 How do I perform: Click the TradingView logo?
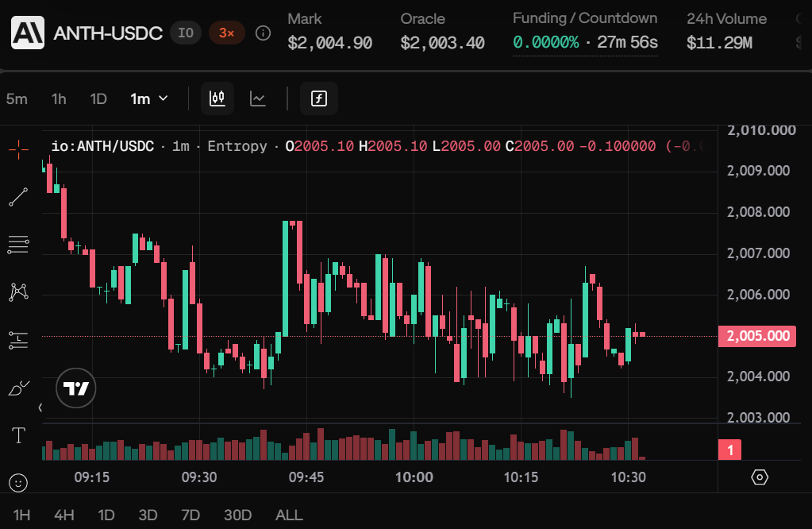(75, 388)
